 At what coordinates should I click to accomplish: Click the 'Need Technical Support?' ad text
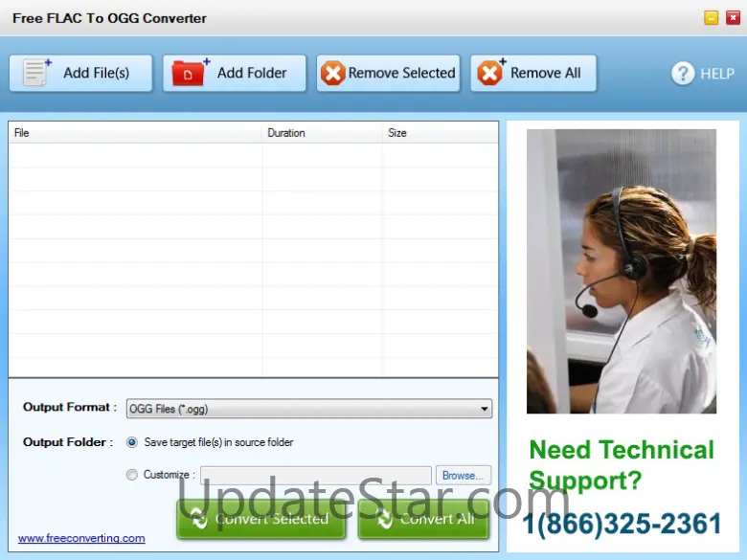(x=622, y=465)
